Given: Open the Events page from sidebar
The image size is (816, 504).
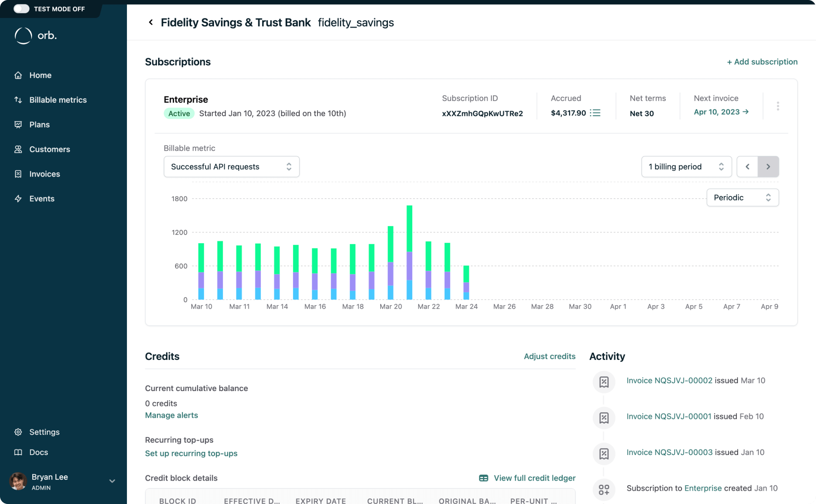Looking at the screenshot, I should tap(42, 198).
